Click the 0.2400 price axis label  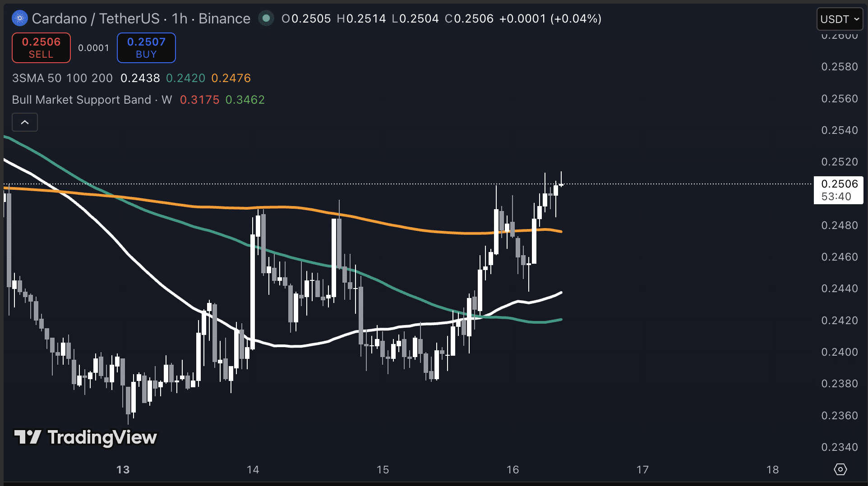coord(839,352)
